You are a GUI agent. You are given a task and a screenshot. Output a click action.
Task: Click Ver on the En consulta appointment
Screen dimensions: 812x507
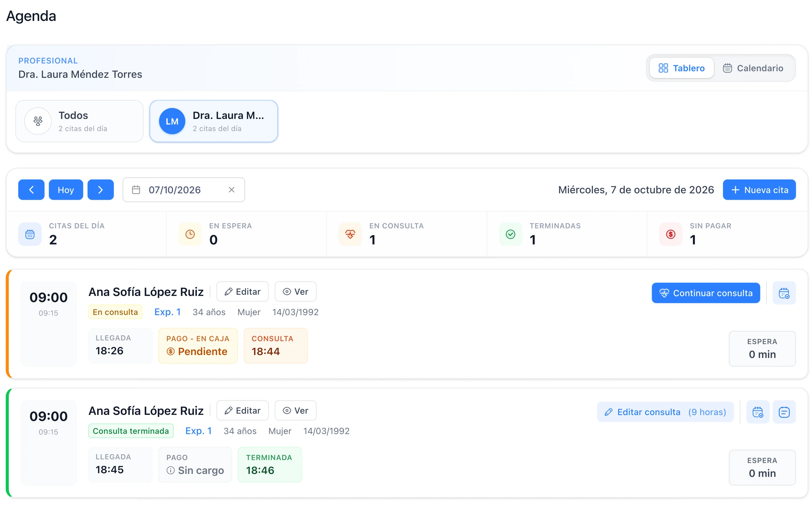tap(295, 292)
